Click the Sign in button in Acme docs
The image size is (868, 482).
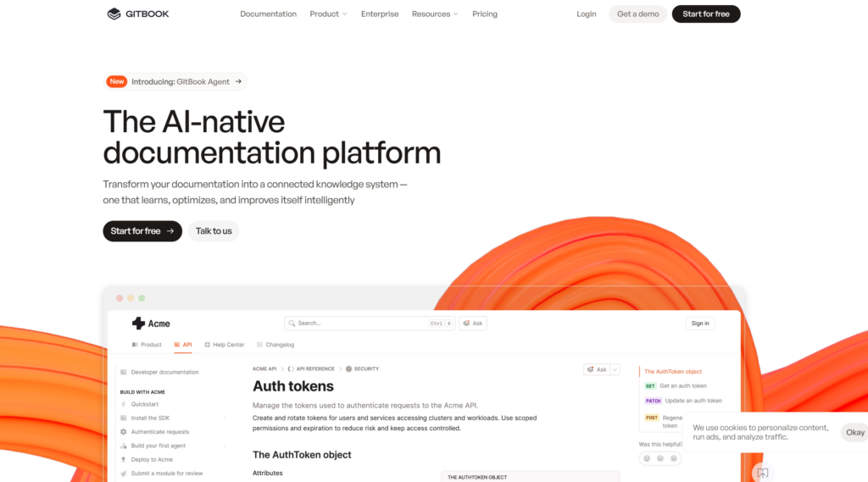pos(700,324)
